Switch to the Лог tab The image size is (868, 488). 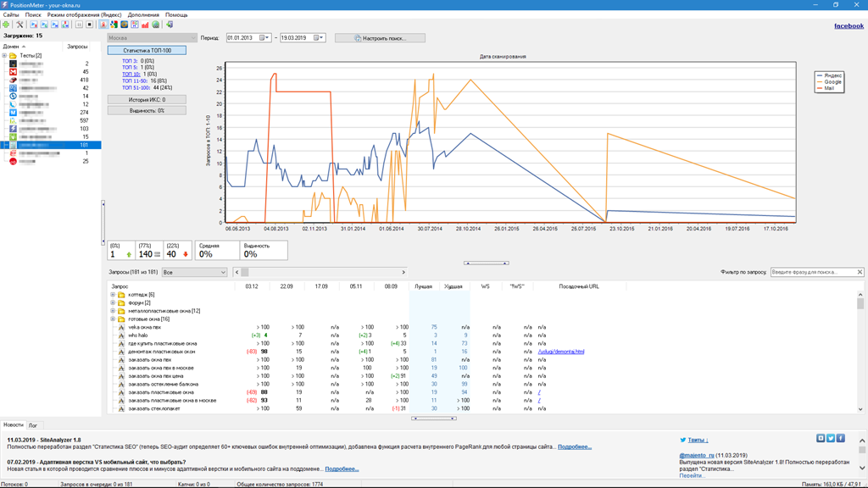pyautogui.click(x=33, y=425)
